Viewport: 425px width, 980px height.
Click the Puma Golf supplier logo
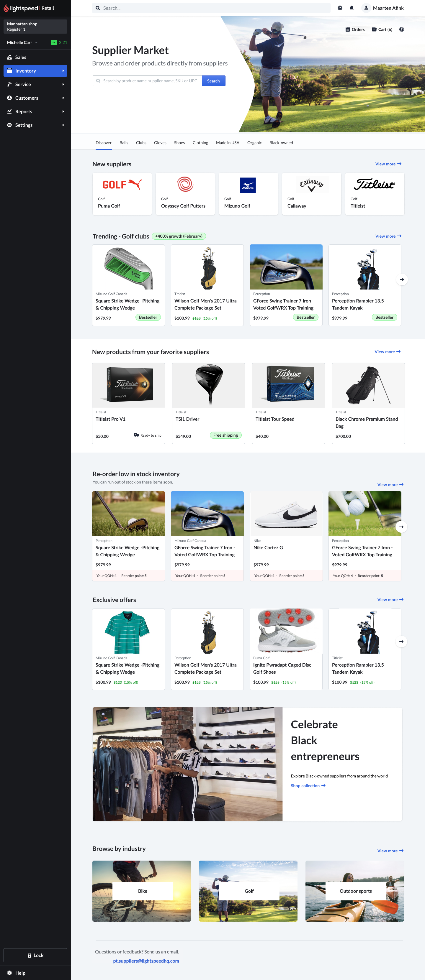[122, 185]
